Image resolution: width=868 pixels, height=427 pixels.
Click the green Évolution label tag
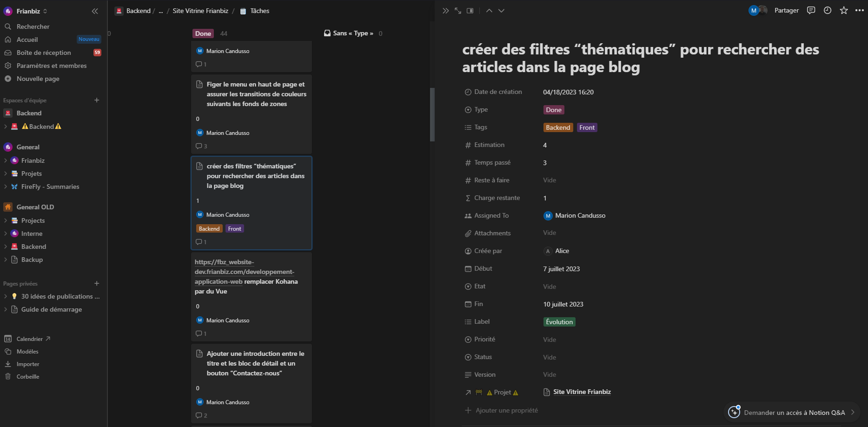pos(559,322)
